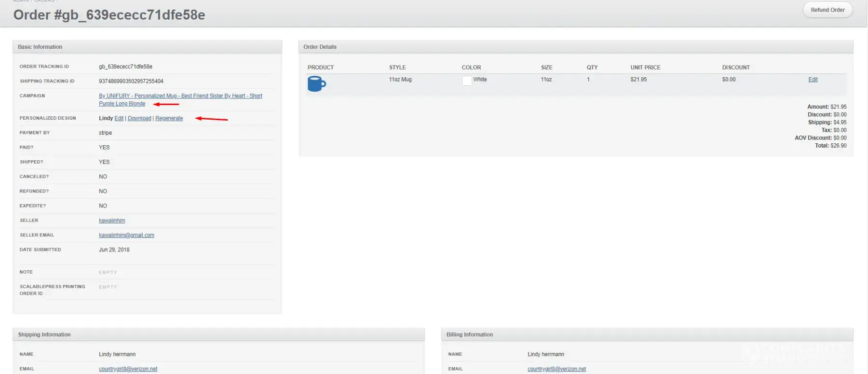Image resolution: width=868 pixels, height=374 pixels.
Task: Click the seller email kawaiinhim@gmail.com
Action: (126, 235)
